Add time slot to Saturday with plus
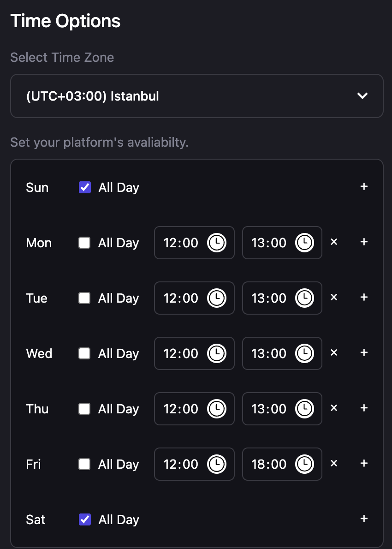 [364, 519]
